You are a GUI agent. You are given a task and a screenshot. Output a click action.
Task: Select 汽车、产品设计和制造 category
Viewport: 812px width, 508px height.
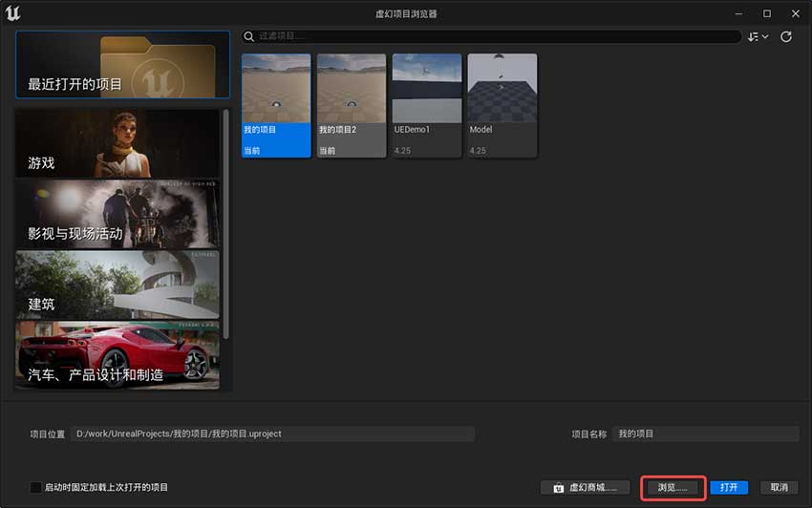tap(117, 354)
